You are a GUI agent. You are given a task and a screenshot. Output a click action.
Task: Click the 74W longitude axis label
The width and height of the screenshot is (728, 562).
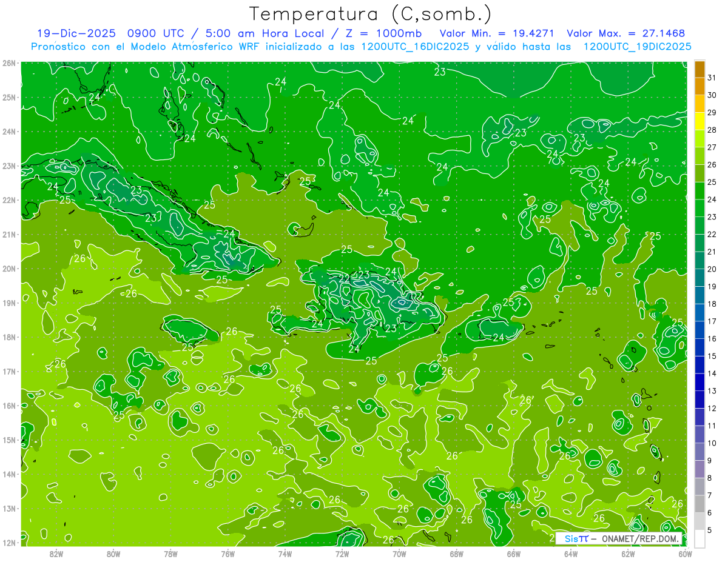point(285,554)
